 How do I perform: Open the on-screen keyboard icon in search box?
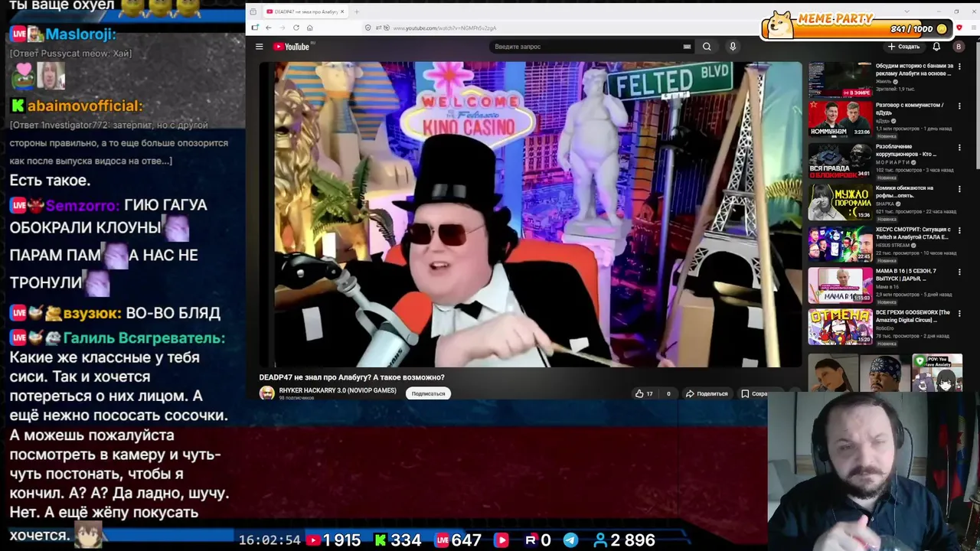[x=687, y=47]
